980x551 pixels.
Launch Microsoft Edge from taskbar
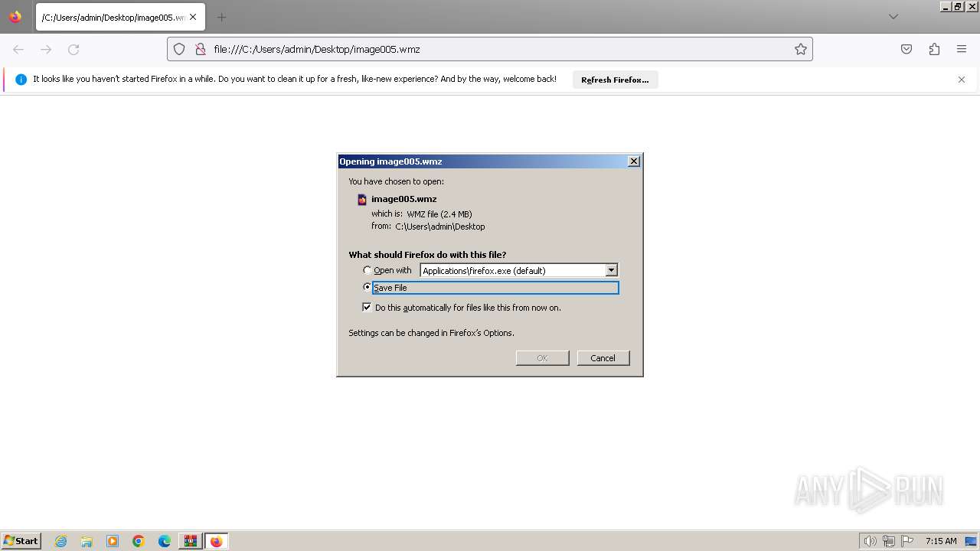coord(165,541)
